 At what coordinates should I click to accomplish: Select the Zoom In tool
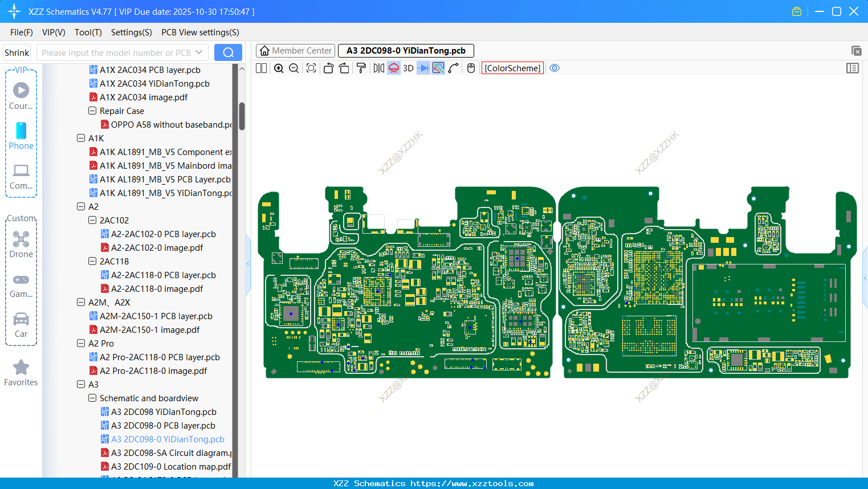click(279, 68)
